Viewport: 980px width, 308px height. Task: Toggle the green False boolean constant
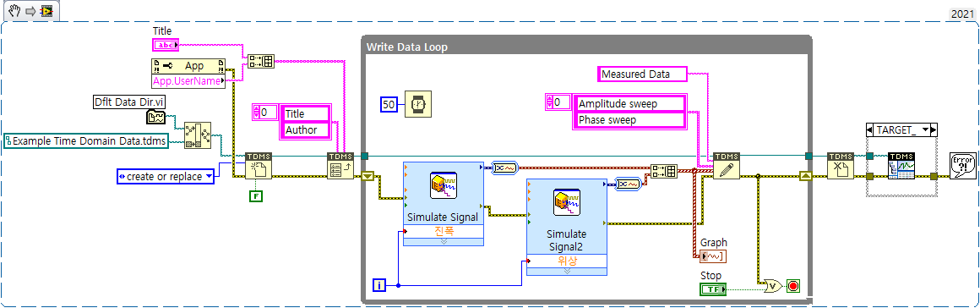tap(256, 196)
